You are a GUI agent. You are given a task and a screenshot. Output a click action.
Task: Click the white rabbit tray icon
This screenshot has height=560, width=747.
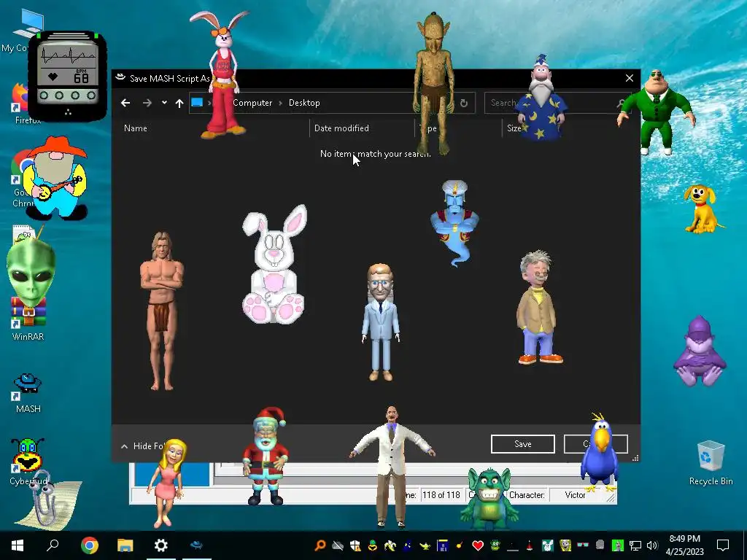pos(547,545)
